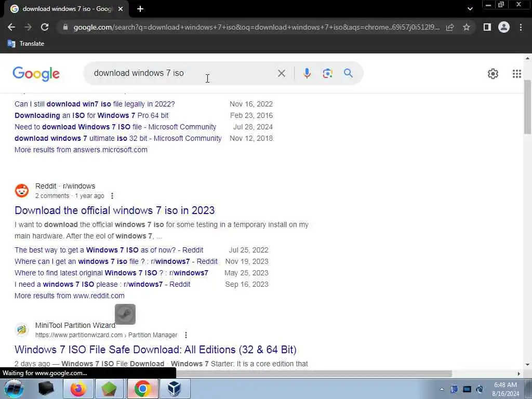Open options menu for the MiniTool result
This screenshot has height=399, width=532.
(x=186, y=335)
